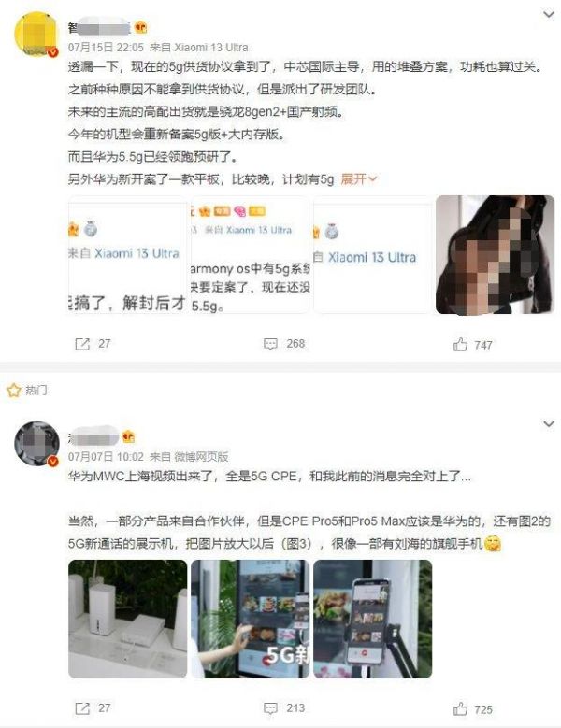Click the 热门 star icon

point(13,390)
